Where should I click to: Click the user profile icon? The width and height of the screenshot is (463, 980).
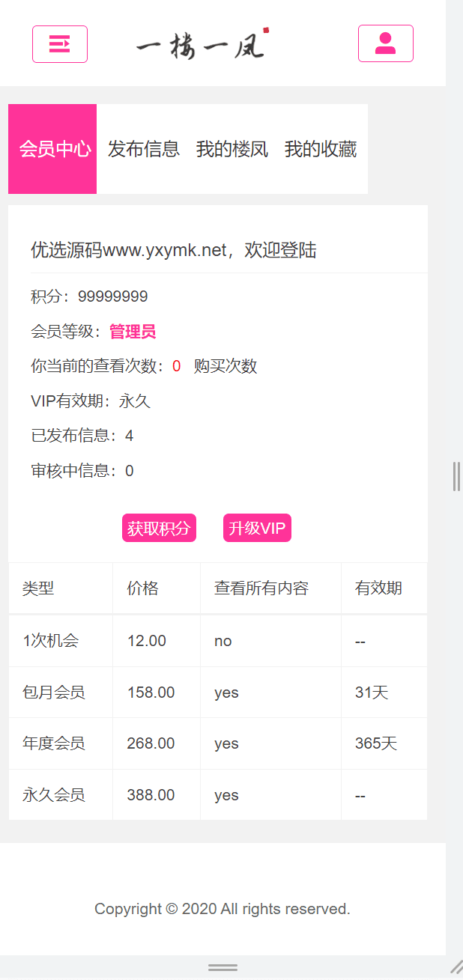tap(385, 43)
